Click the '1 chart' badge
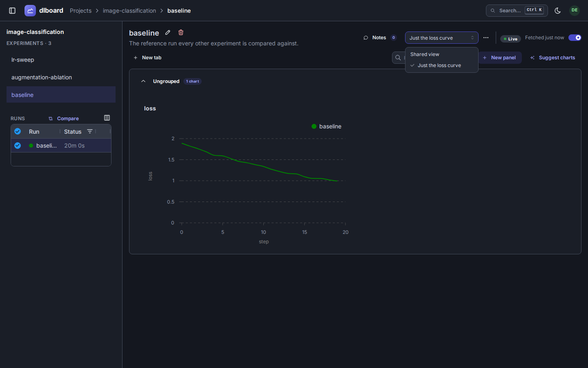The width and height of the screenshot is (588, 368). [193, 81]
